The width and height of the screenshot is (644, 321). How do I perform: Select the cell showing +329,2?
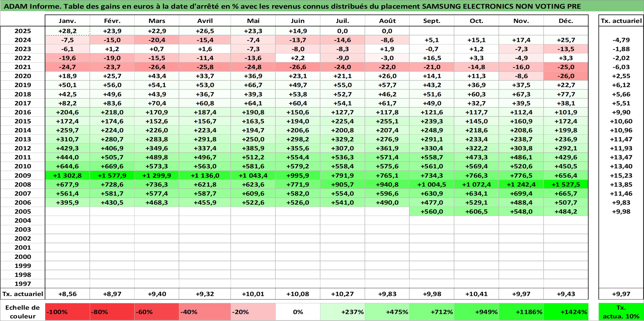point(342,139)
